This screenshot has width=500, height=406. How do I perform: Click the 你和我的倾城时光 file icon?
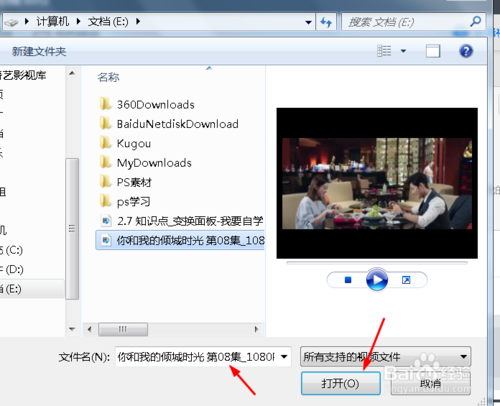[x=106, y=240]
